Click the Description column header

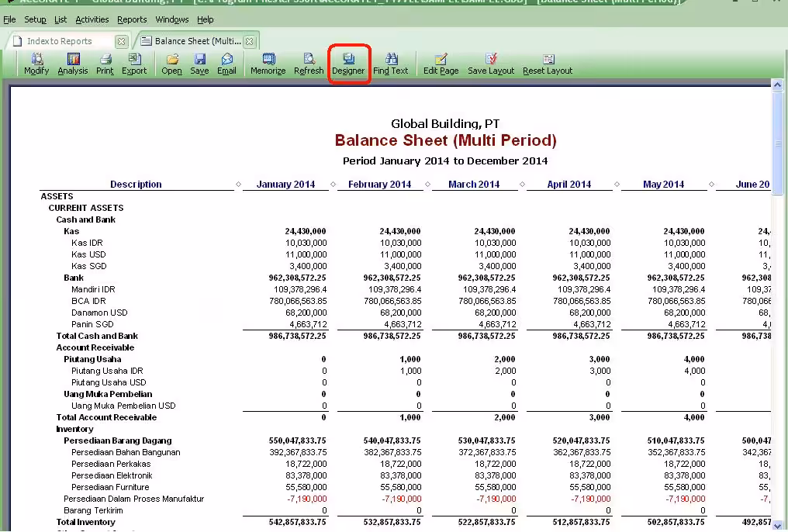point(136,185)
